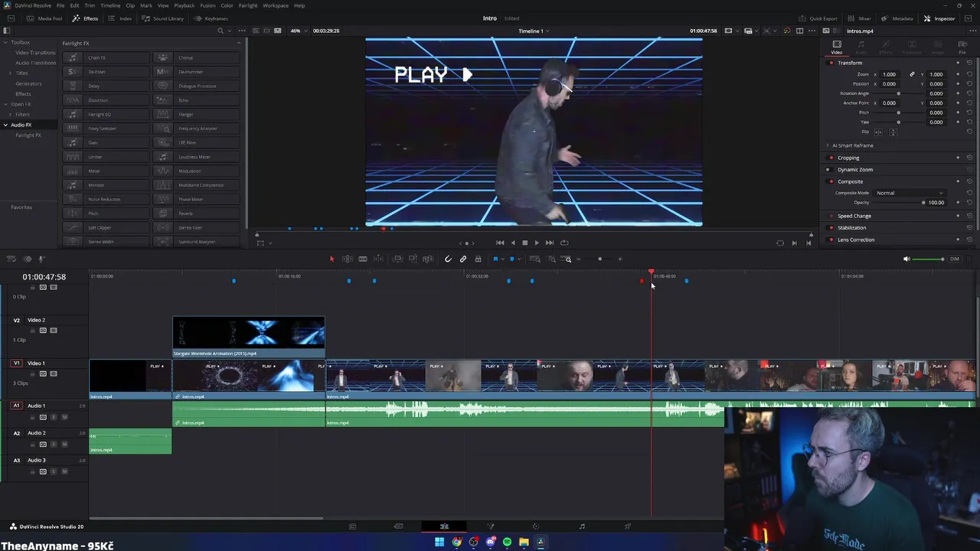Click the Opacity slider handle
The width and height of the screenshot is (980, 551).
[923, 203]
